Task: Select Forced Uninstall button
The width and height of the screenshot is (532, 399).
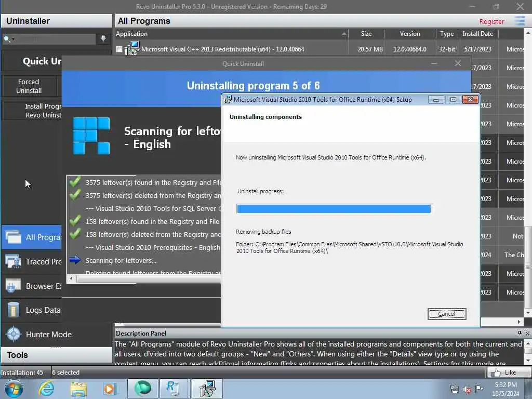Action: pyautogui.click(x=29, y=86)
